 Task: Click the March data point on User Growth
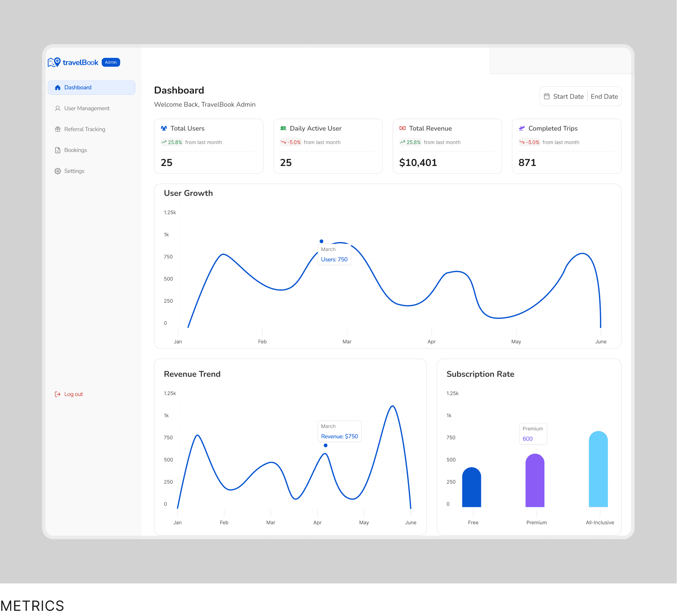(x=321, y=241)
